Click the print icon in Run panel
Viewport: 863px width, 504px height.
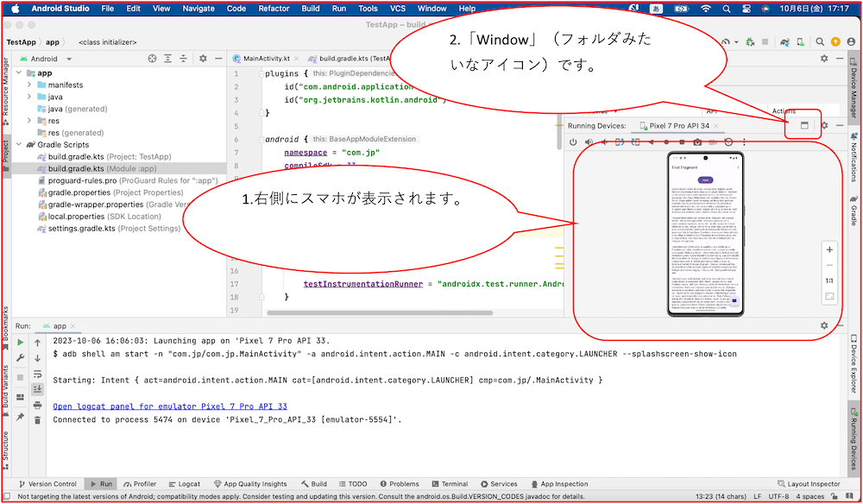point(37,406)
